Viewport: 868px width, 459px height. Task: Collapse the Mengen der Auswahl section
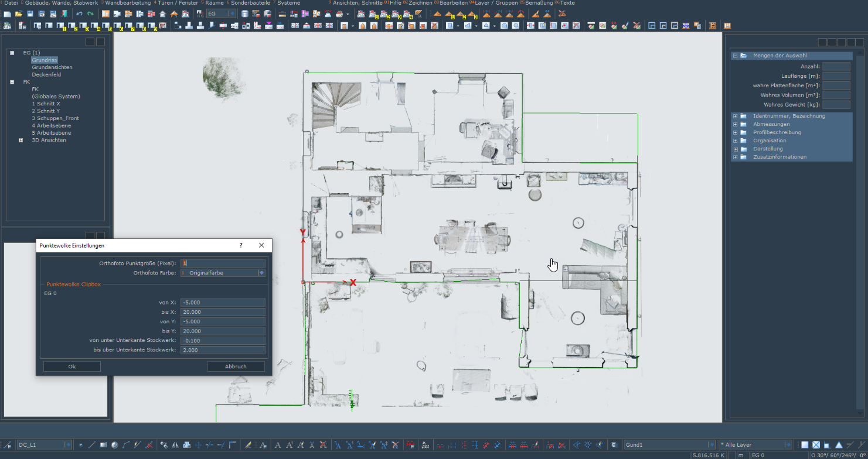pos(735,56)
